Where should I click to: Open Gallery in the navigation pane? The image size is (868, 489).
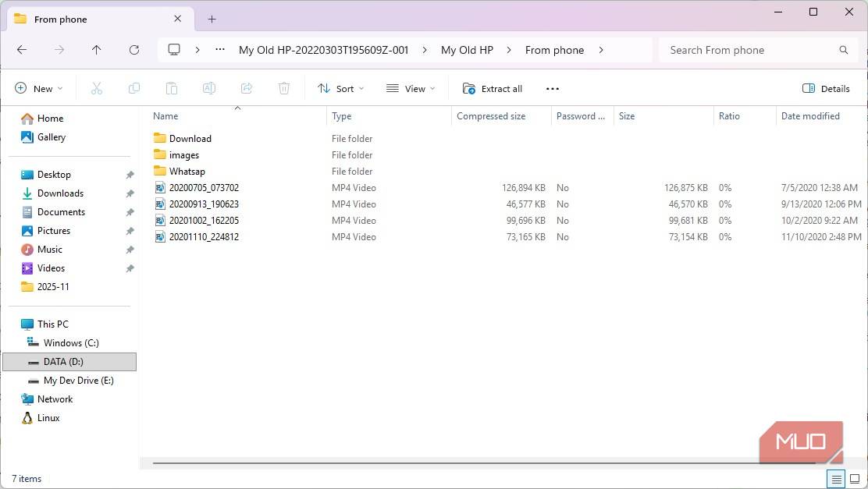coord(52,137)
